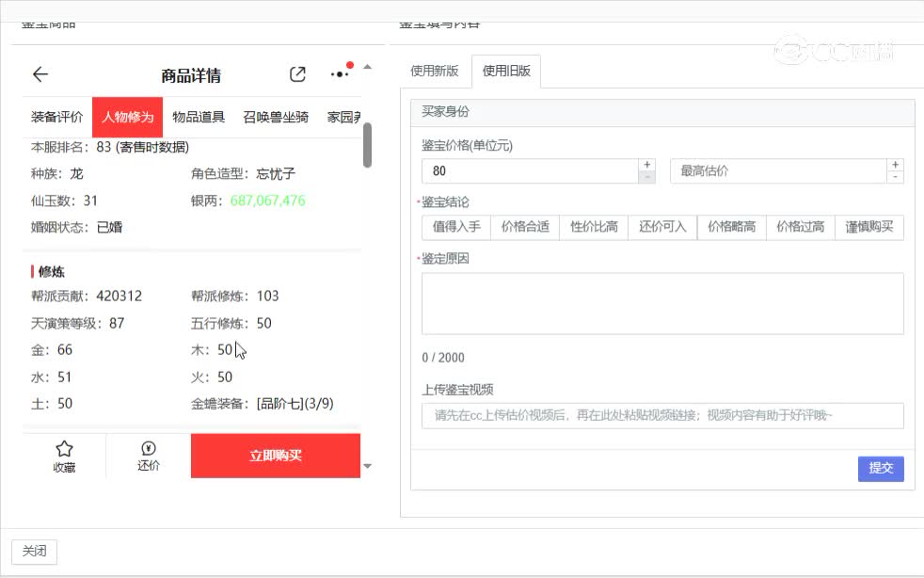The image size is (924, 578).
Task: Switch to the 物品道具 tab
Action: [199, 117]
